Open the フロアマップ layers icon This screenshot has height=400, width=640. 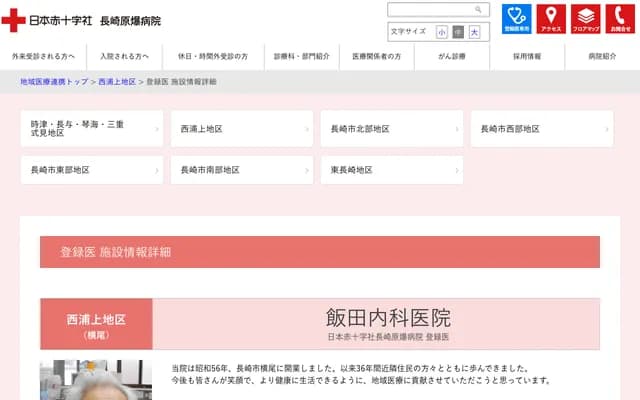586,19
